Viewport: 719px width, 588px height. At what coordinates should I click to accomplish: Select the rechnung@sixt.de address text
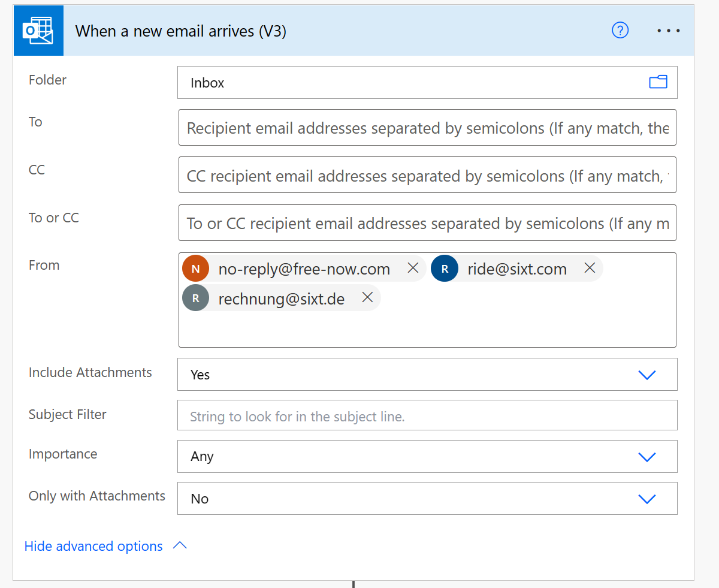pos(282,299)
